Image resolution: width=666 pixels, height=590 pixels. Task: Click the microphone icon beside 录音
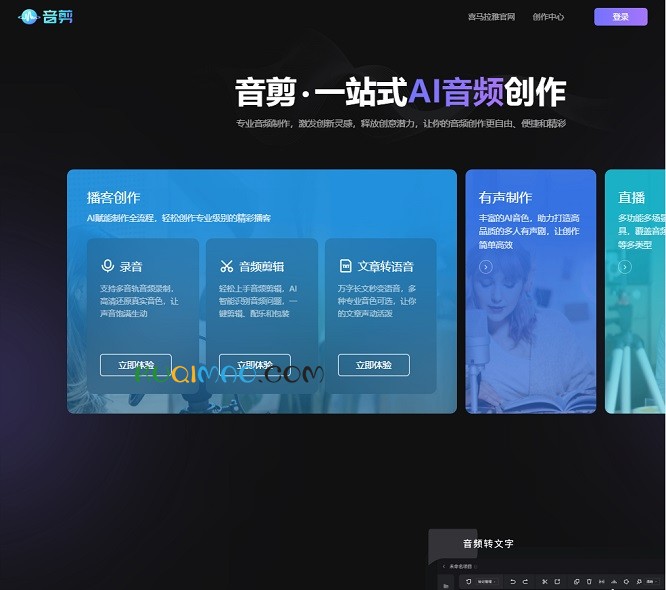(x=108, y=266)
